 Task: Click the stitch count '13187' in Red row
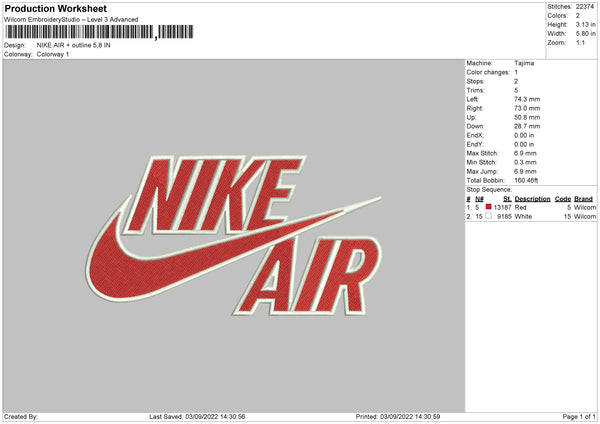pos(502,207)
